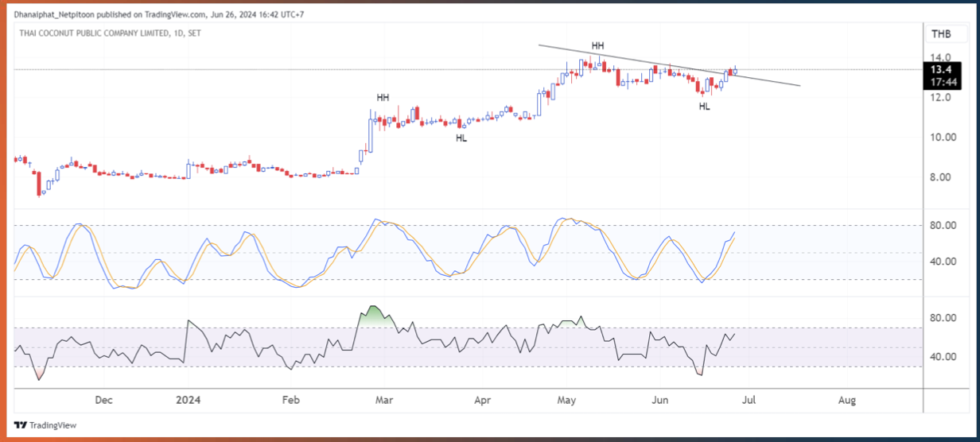Viewport: 980px width, 442px height.
Task: Click the HH annotation above May peak
Action: tap(597, 46)
